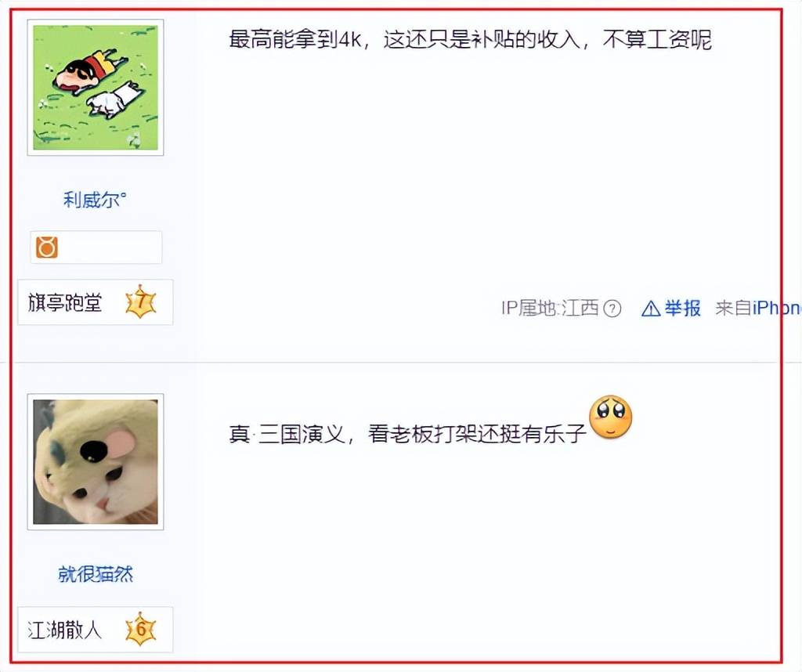Open the Crayon Shin-chan avatar thumbnail

(x=95, y=88)
